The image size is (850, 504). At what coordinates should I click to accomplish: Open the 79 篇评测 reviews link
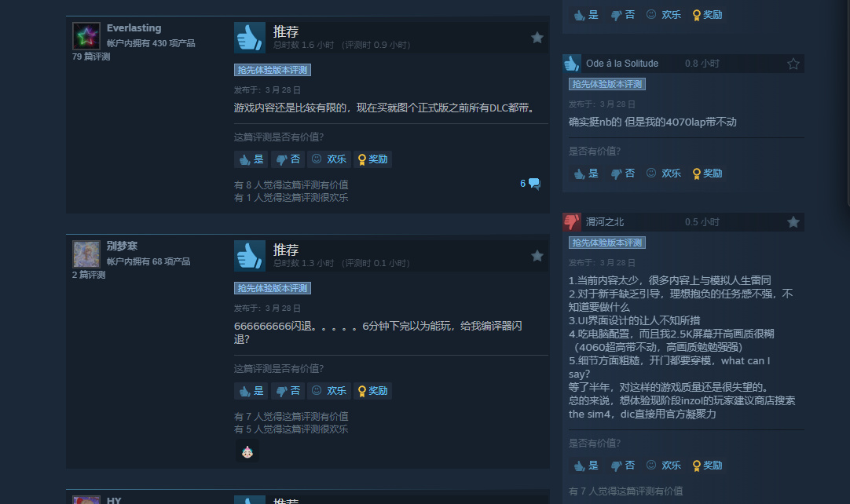[x=91, y=57]
